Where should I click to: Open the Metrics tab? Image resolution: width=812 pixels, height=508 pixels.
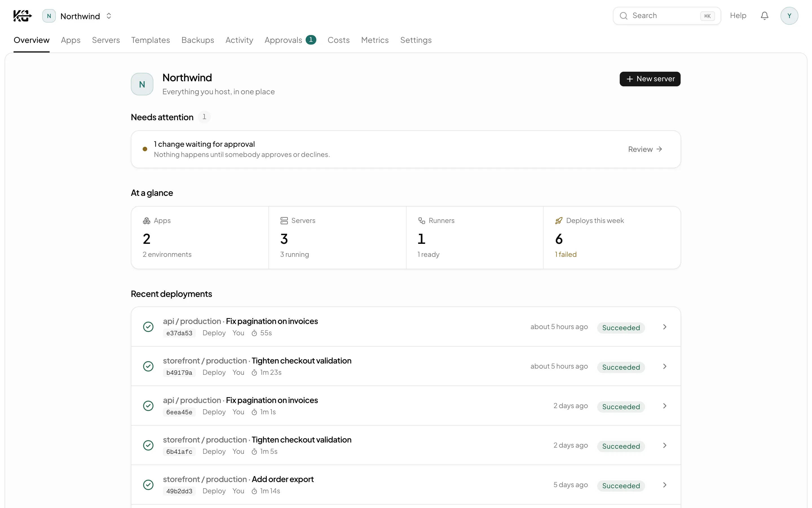[x=375, y=40]
